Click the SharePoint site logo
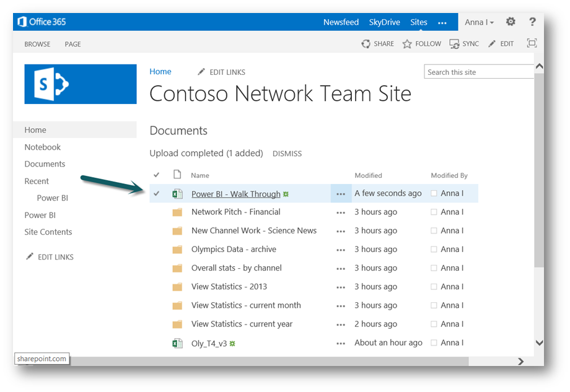570x392 pixels. (81, 84)
